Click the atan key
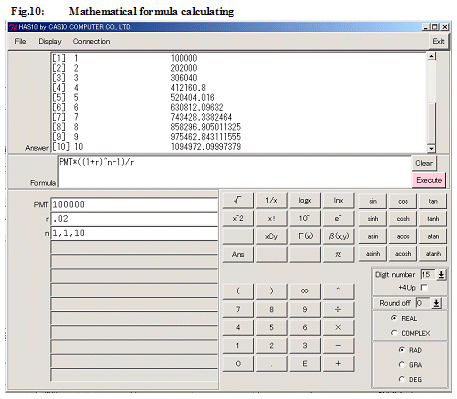 pos(433,236)
